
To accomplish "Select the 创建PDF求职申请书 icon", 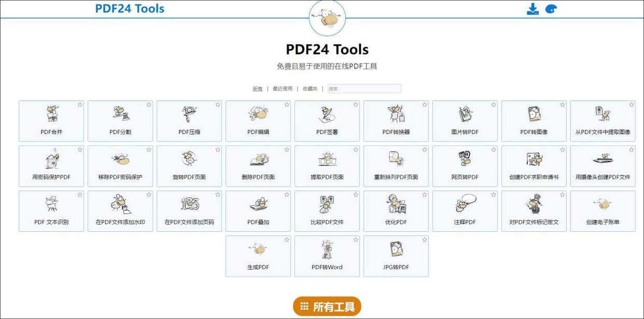I will [x=534, y=159].
